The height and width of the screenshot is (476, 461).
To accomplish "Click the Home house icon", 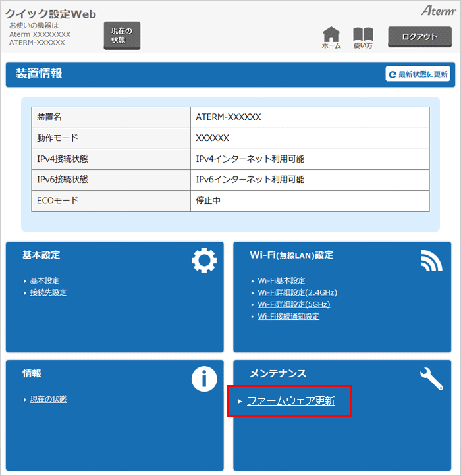I will [x=331, y=36].
